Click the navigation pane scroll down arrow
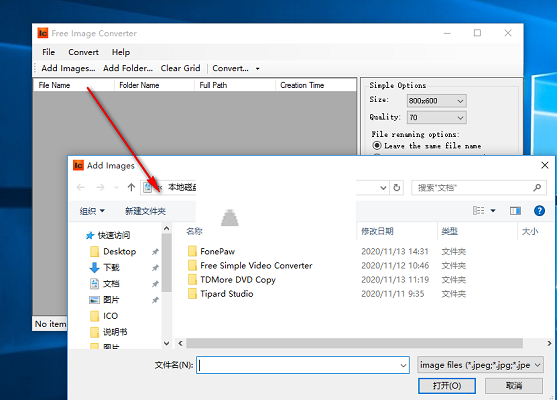This screenshot has height=400, width=557. coord(166,344)
